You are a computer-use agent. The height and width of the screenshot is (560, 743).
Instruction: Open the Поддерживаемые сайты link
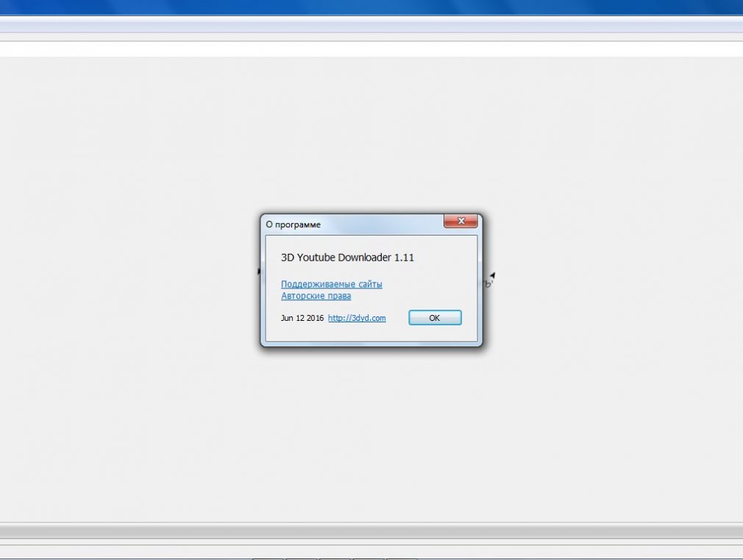pyautogui.click(x=331, y=284)
